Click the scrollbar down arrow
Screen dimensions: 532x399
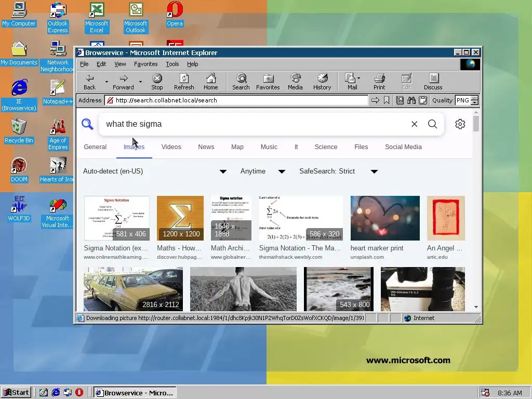[476, 307]
